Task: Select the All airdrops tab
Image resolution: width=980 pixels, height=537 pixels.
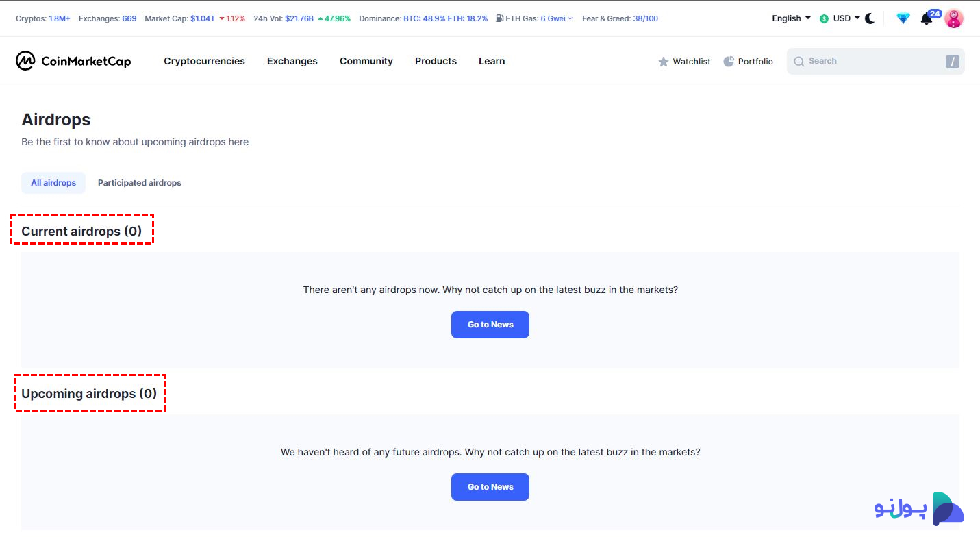Action: (53, 183)
